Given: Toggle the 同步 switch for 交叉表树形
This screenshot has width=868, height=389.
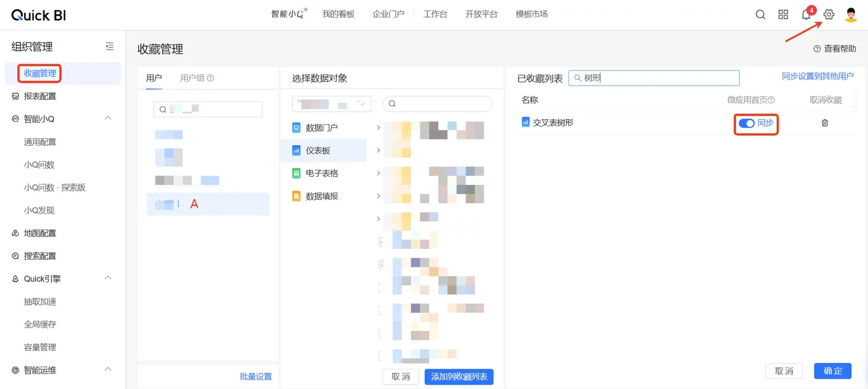Looking at the screenshot, I should click(x=746, y=123).
